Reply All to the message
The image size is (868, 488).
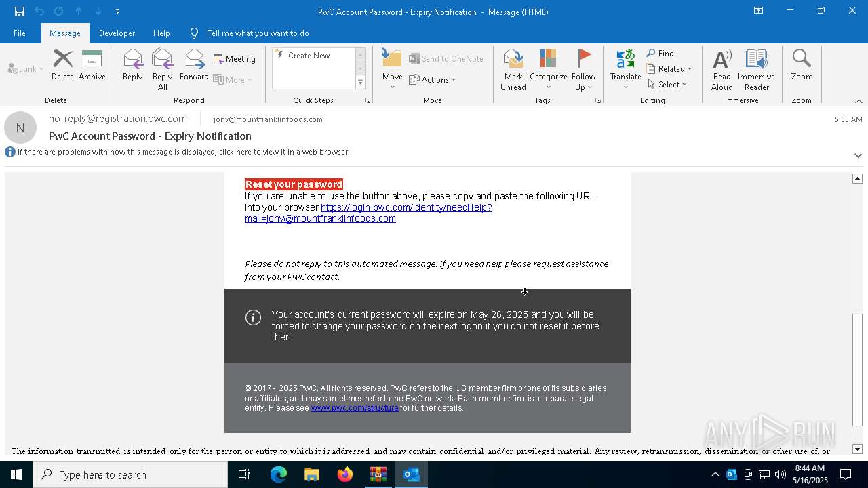pyautogui.click(x=163, y=70)
